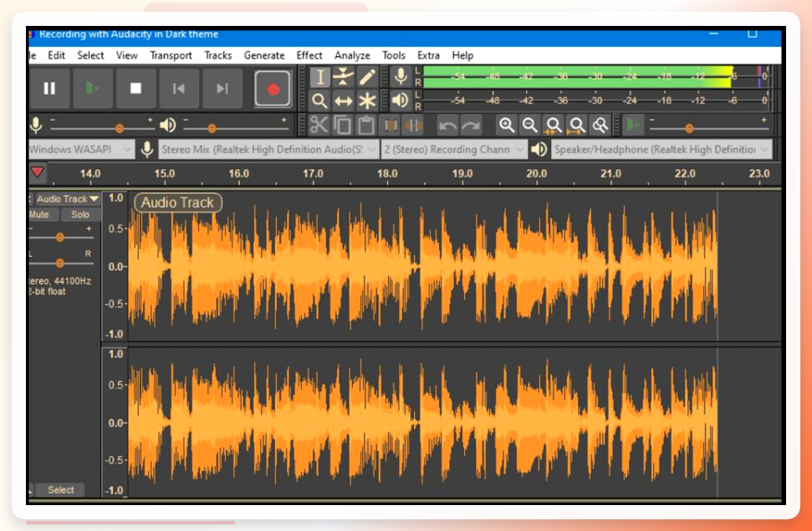Open the View menu
812x531 pixels.
point(127,55)
